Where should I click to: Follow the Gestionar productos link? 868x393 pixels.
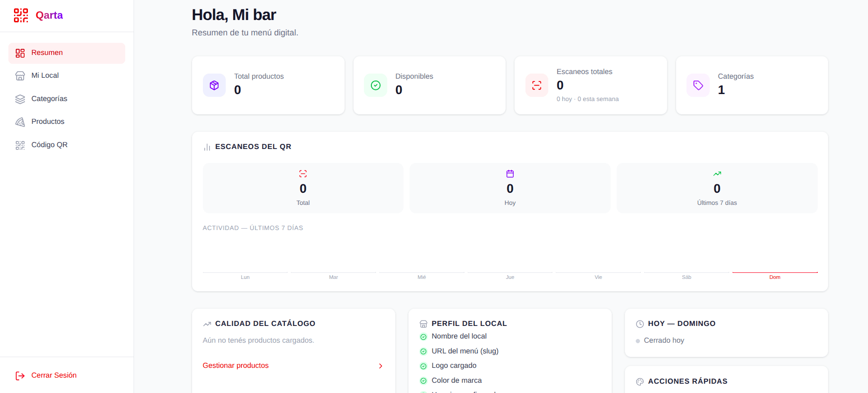tap(293, 366)
